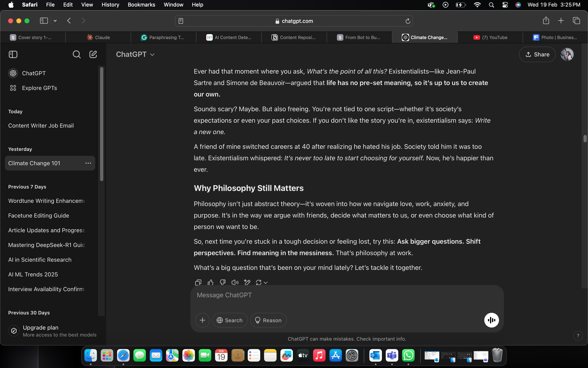
Task: Open WhatsApp from the Dock
Action: click(408, 355)
